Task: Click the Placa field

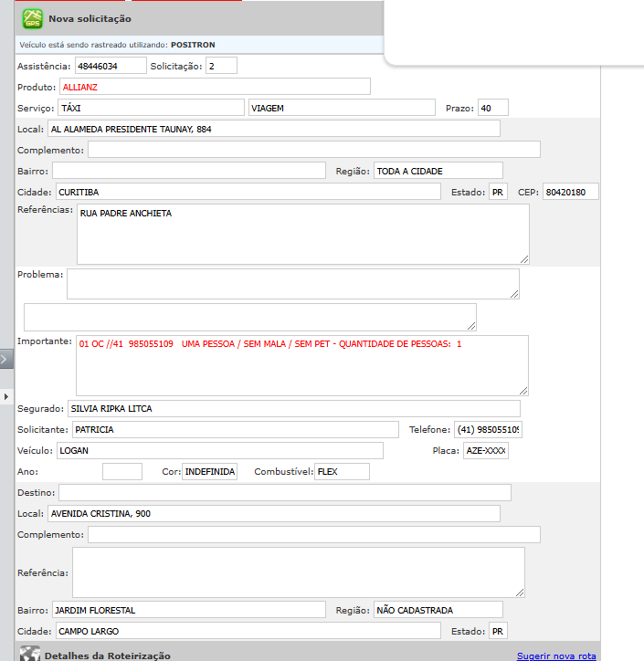Action: 485,451
